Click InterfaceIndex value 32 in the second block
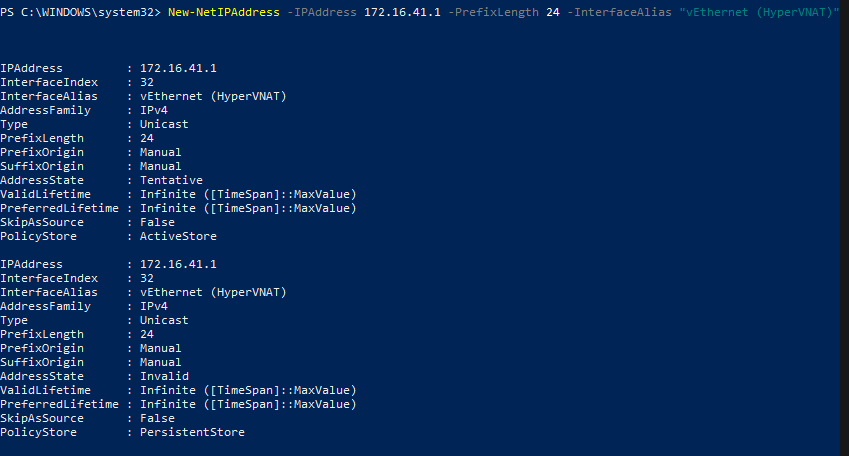Image resolution: width=849 pixels, height=456 pixels. point(147,278)
